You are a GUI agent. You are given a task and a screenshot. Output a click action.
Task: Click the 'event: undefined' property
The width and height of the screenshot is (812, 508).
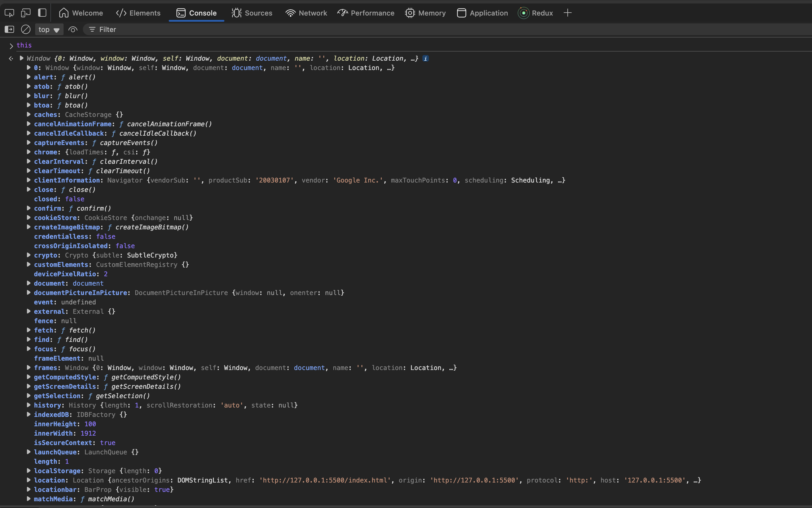[x=65, y=302]
